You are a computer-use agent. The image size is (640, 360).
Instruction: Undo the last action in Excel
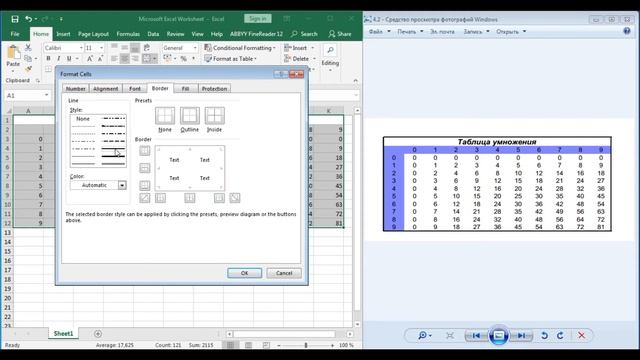coord(28,19)
